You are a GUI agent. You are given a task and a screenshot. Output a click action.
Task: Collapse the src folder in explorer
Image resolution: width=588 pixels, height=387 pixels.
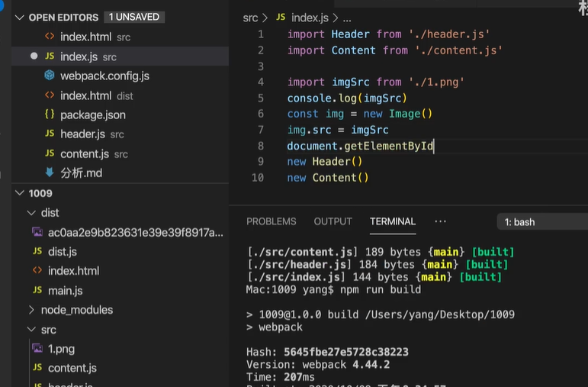coord(31,330)
